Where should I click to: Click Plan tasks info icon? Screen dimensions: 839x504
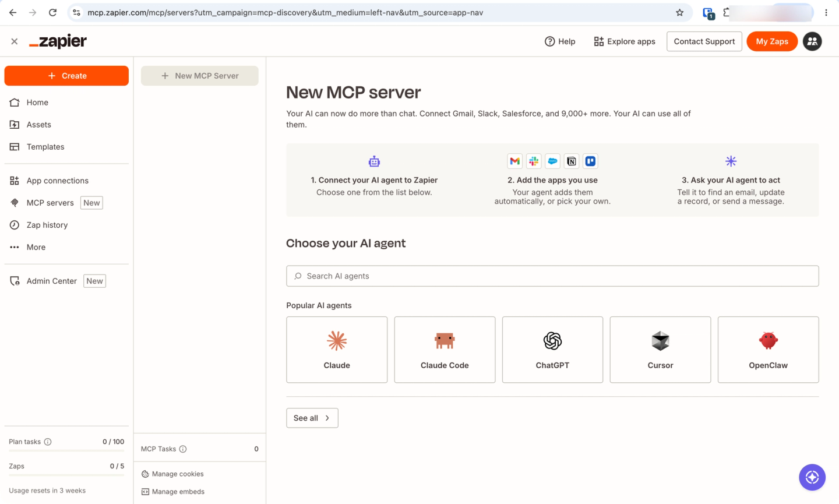48,442
